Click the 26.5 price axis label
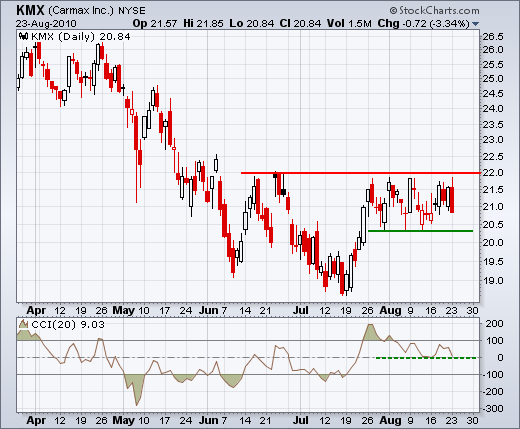The image size is (520, 429). (x=493, y=36)
